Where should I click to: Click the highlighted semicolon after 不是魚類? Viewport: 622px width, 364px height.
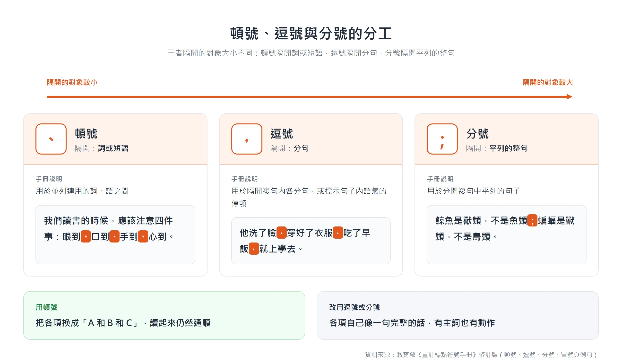532,220
